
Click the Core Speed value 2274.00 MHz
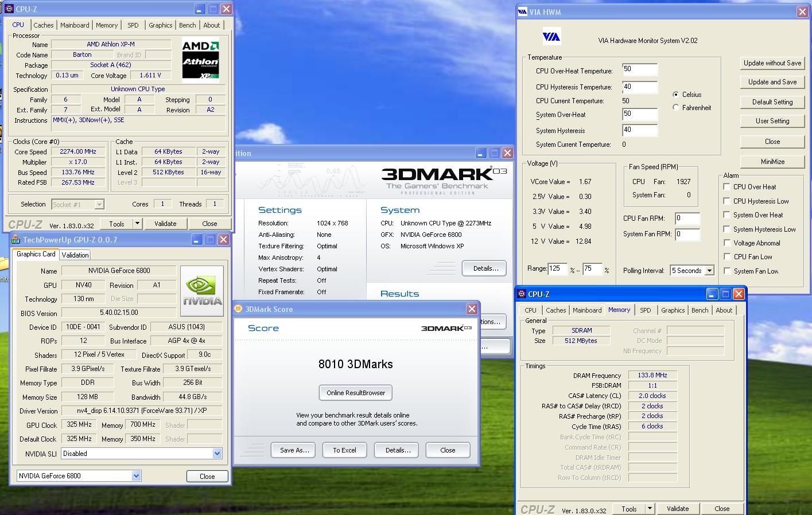pos(78,152)
